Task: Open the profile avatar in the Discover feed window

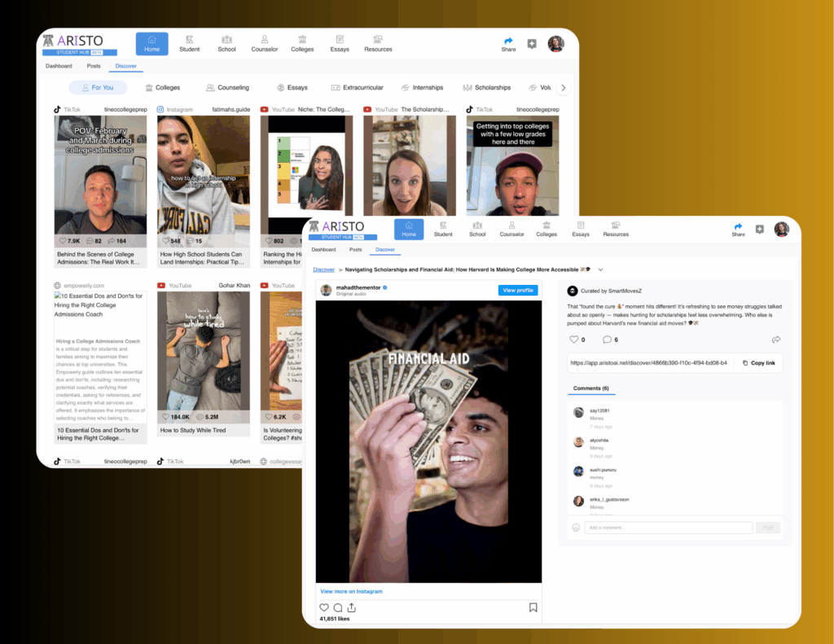Action: coord(555,44)
